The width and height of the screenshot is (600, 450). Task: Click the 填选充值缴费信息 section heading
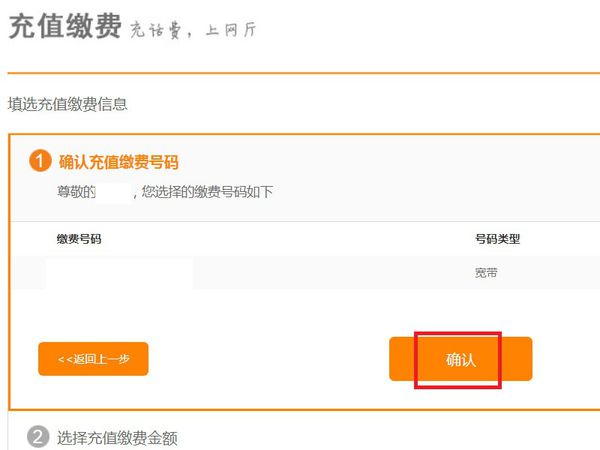[x=68, y=104]
